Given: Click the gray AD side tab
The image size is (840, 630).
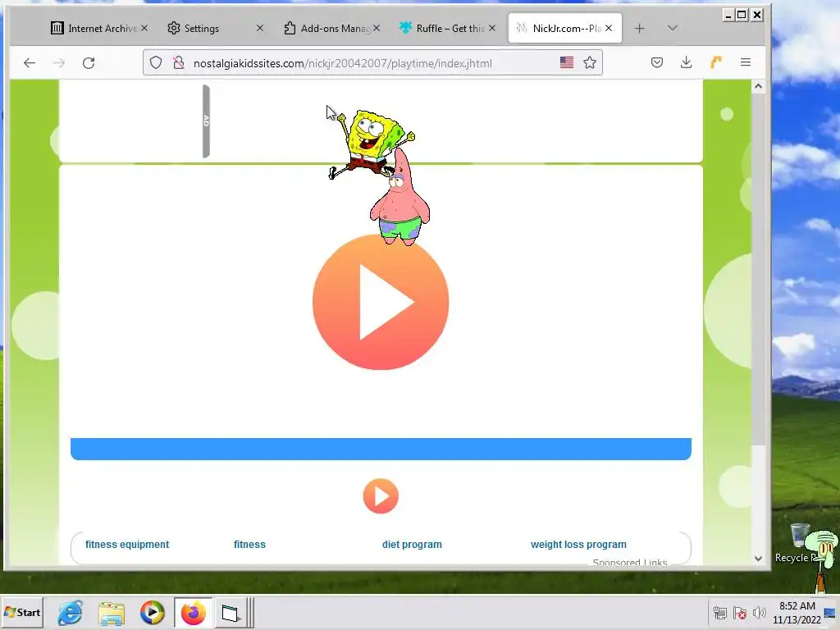Looking at the screenshot, I should point(206,121).
